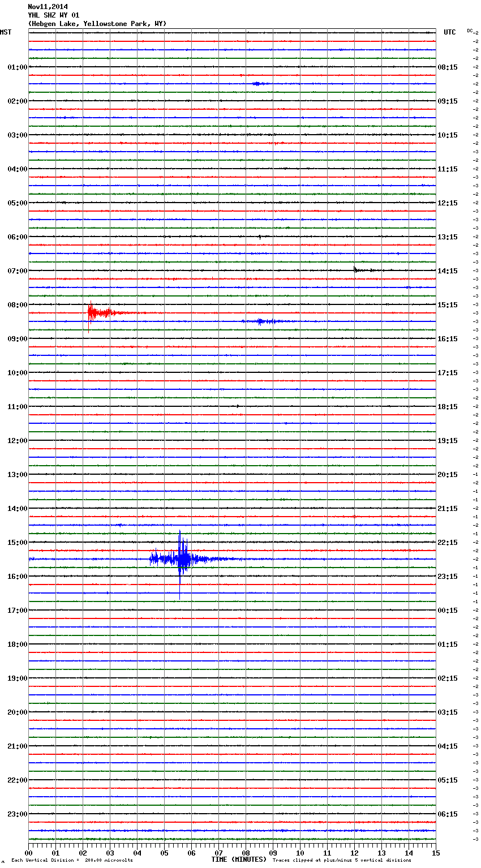Click minute tick label 11 on bottom axis
481x868 pixels.
click(327, 853)
